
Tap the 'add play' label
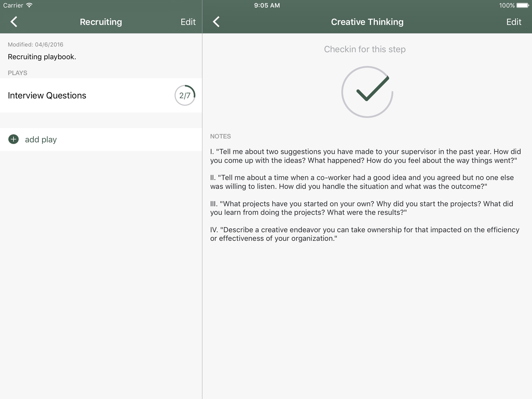point(41,139)
